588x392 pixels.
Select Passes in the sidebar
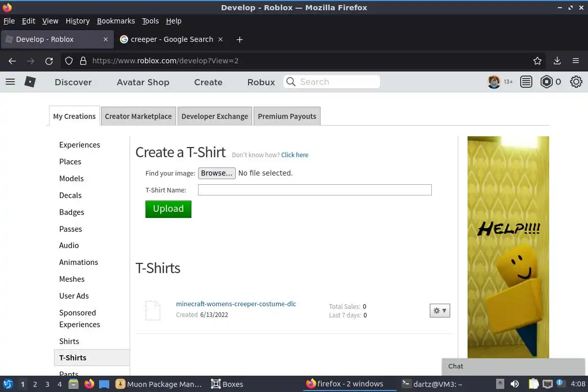click(x=70, y=229)
